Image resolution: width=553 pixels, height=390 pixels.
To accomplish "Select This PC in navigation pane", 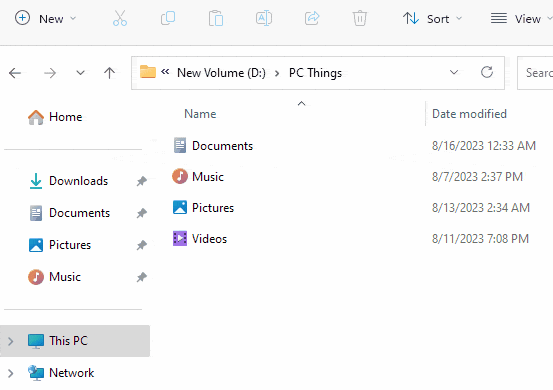I will point(75,341).
